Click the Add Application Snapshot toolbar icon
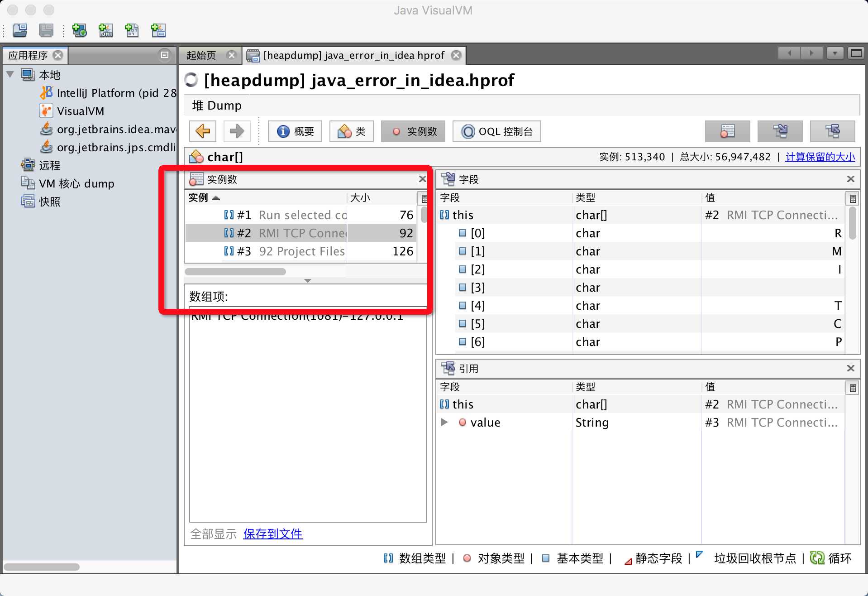Image resolution: width=868 pixels, height=596 pixels. point(158,30)
